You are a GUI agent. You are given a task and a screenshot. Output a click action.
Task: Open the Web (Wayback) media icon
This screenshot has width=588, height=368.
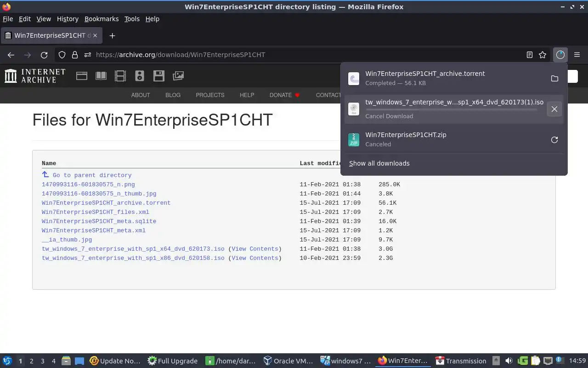click(82, 76)
